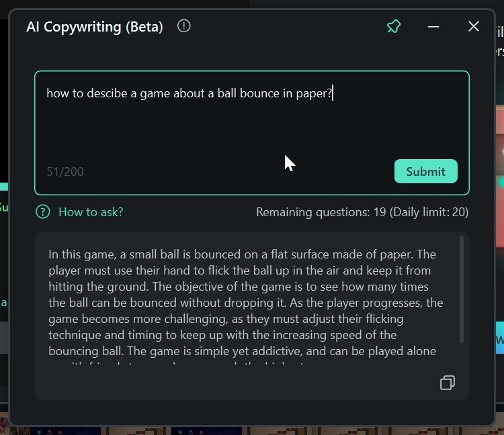Pin the AI Copywriting window
Viewport: 504px width, 435px height.
(394, 27)
